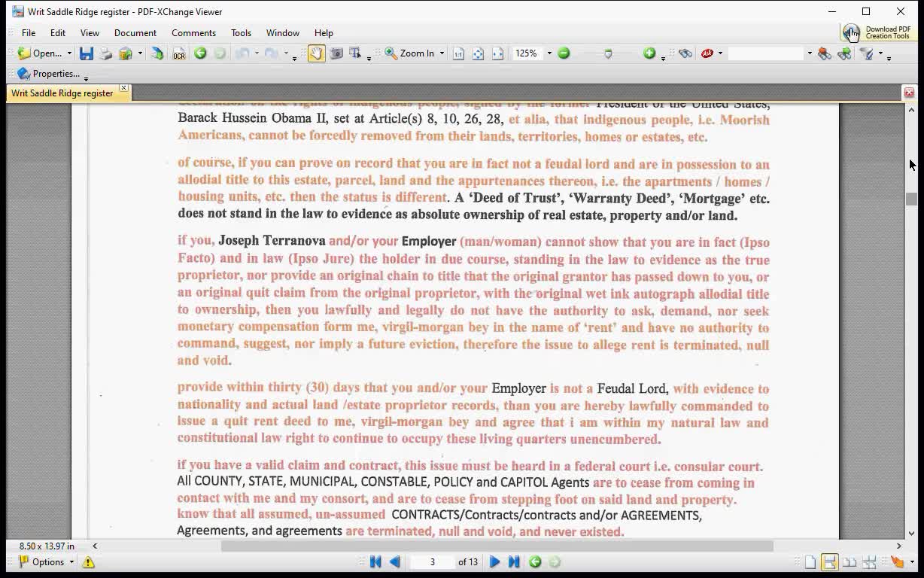The height and width of the screenshot is (578, 924).
Task: Go to the previous page
Action: 395,562
